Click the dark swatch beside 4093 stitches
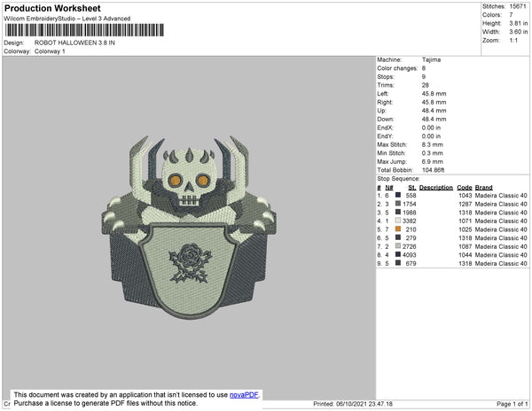532x411 pixels. pyautogui.click(x=399, y=254)
